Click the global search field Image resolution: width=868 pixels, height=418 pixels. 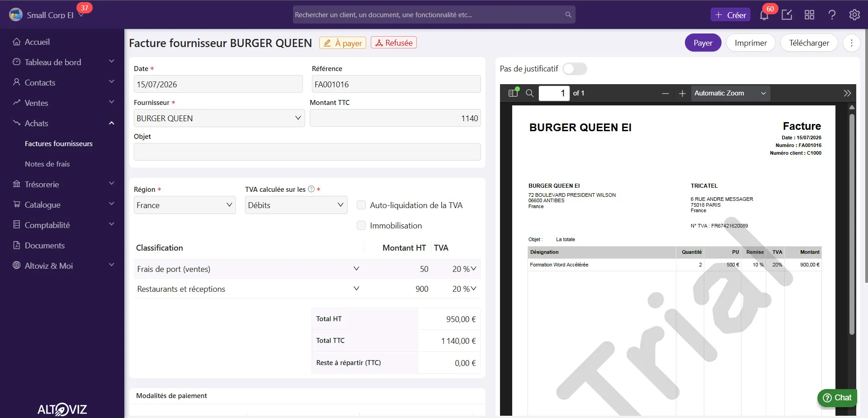[434, 15]
